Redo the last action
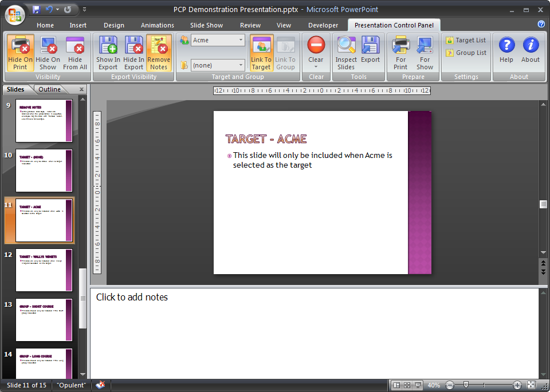This screenshot has width=550, height=392. pos(68,10)
